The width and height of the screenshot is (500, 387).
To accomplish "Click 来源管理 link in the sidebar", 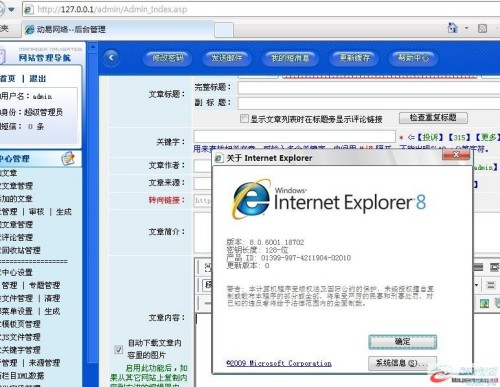I will click(45, 363).
